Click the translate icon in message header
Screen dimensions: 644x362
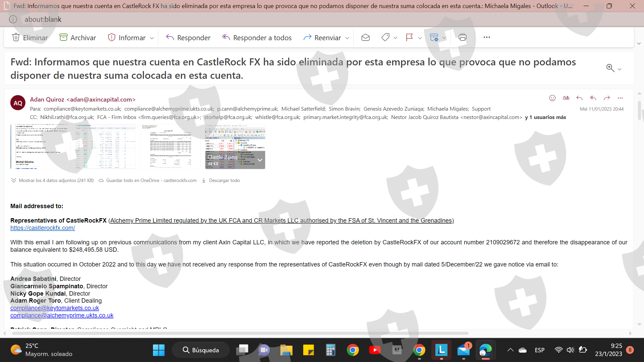(x=566, y=98)
